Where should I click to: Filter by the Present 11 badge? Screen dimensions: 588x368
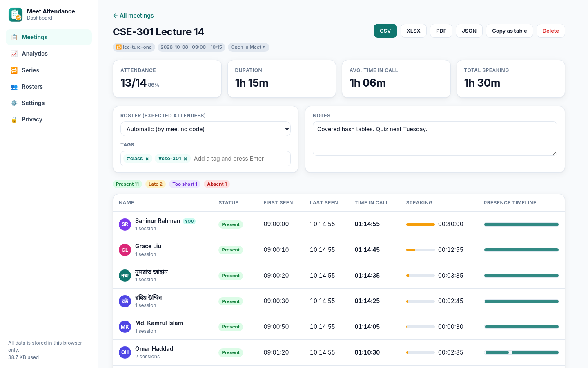127,184
